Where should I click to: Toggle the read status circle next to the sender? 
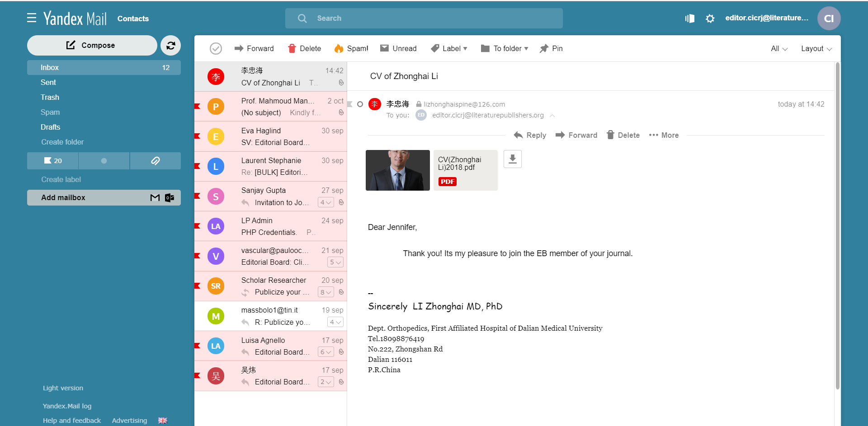coord(360,104)
